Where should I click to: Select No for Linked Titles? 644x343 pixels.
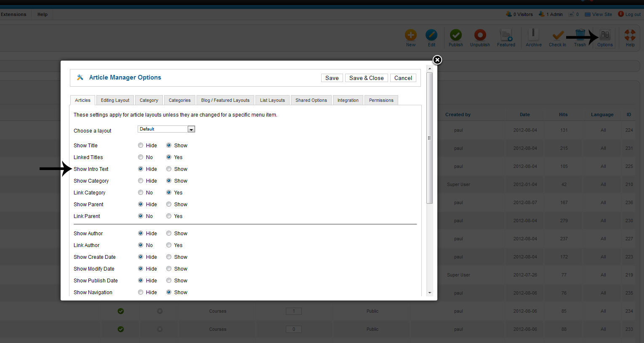[141, 157]
